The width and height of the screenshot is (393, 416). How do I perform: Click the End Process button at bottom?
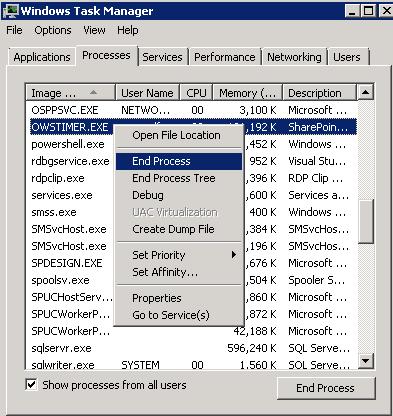pyautogui.click(x=326, y=388)
